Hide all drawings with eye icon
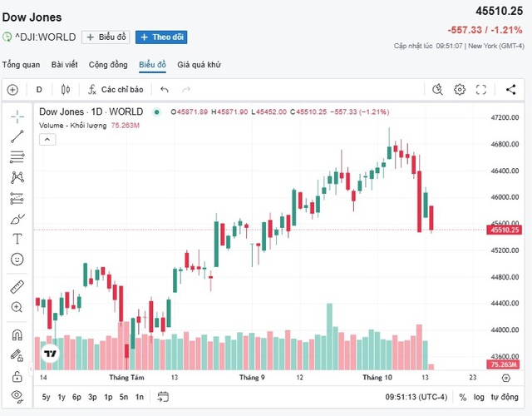This screenshot has height=416, width=532. (x=17, y=395)
